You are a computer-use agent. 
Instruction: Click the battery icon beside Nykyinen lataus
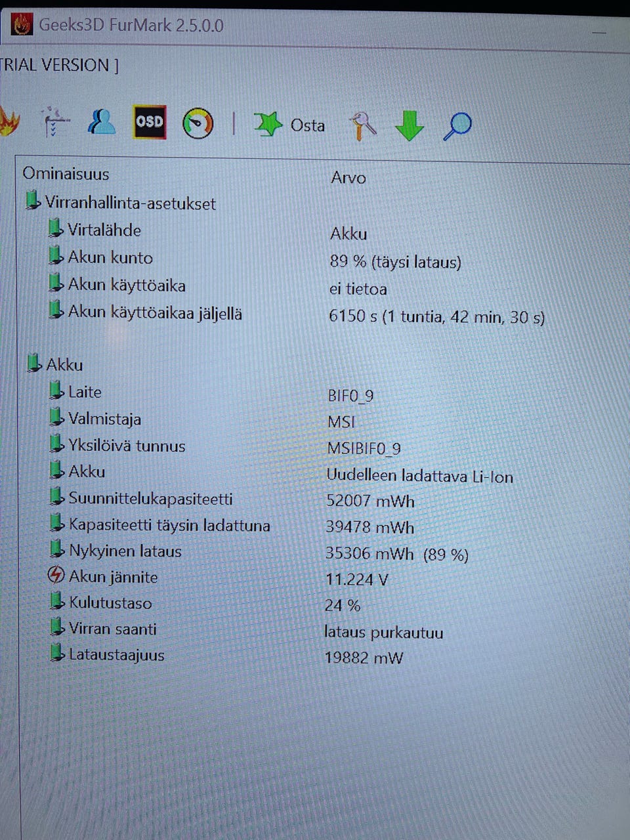coord(58,549)
